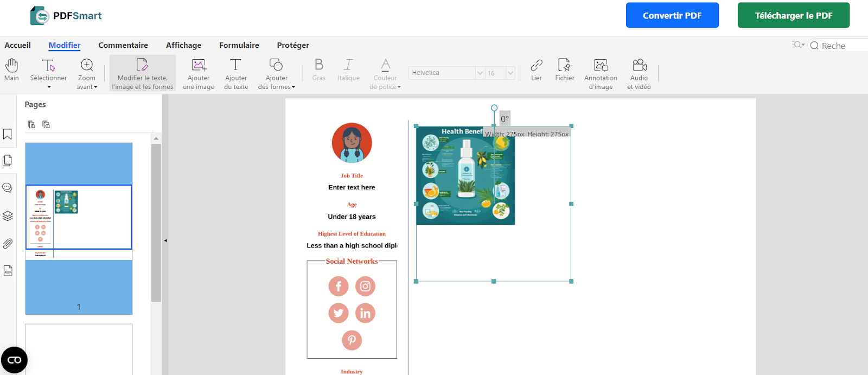
Task: Open the attachments paperclip panel
Action: [x=8, y=244]
